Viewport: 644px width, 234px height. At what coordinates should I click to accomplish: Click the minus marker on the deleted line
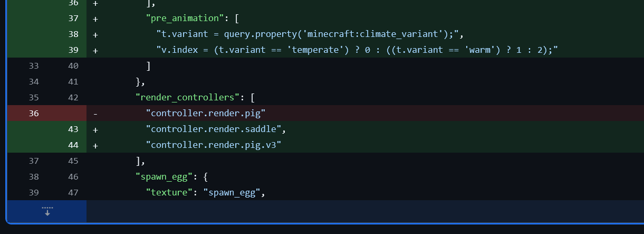click(x=95, y=114)
